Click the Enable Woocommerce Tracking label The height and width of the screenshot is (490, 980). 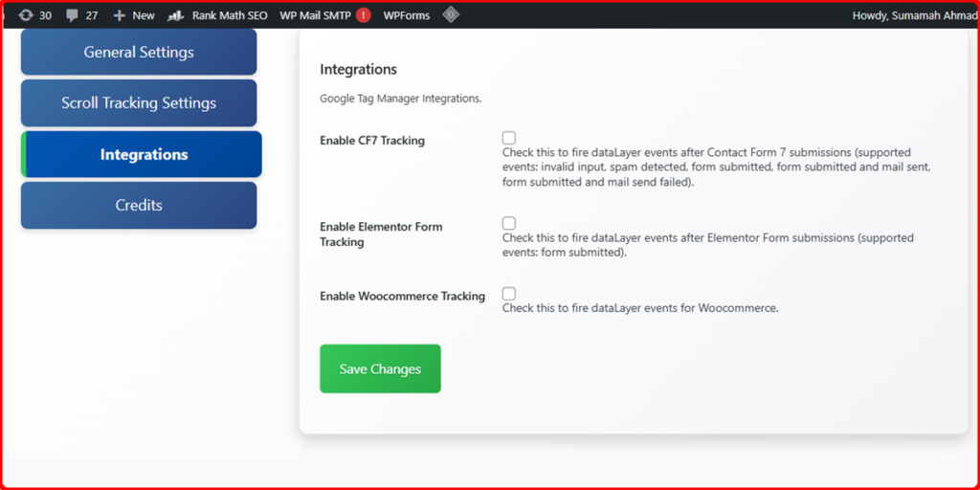[x=403, y=297]
